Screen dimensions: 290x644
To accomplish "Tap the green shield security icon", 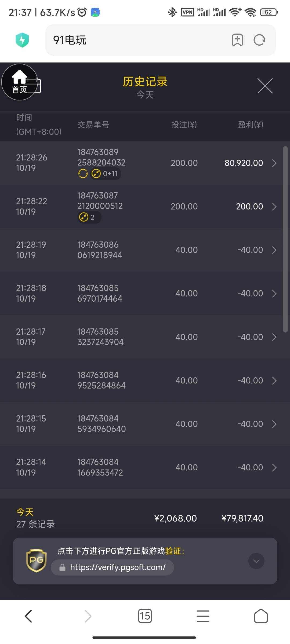I will (x=22, y=40).
